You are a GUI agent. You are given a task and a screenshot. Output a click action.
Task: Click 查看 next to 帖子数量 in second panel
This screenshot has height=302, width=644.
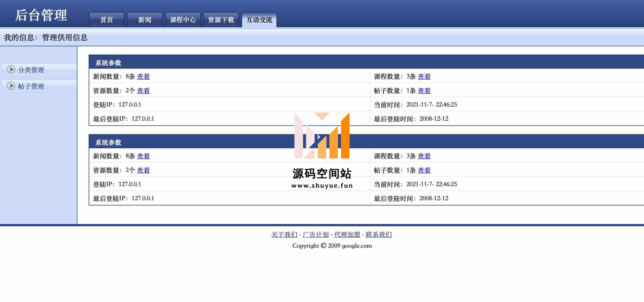click(424, 170)
